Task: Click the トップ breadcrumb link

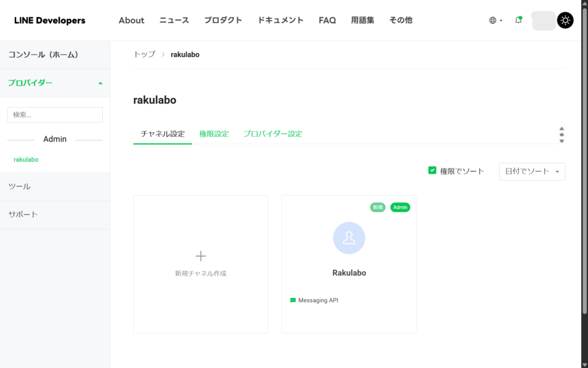Action: (144, 54)
